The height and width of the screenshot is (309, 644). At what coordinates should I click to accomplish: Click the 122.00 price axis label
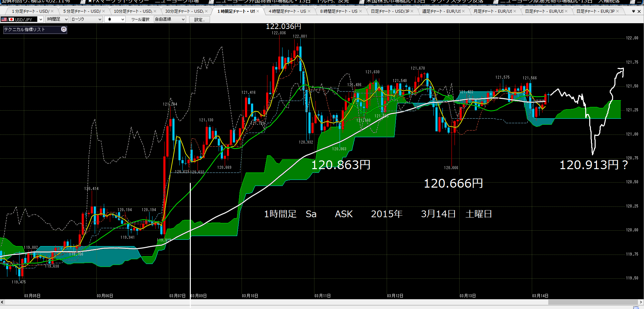pos(632,38)
